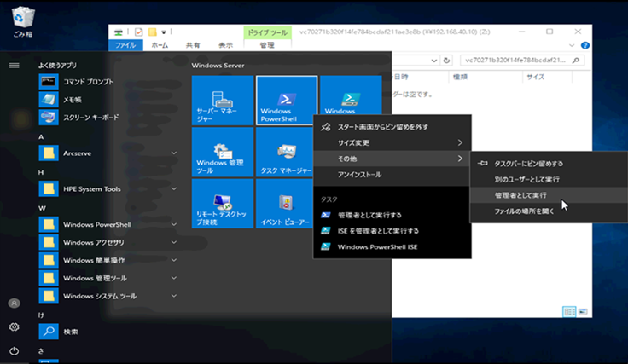
Task: Open the Windows PowerShell folder entry
Action: tap(108, 224)
